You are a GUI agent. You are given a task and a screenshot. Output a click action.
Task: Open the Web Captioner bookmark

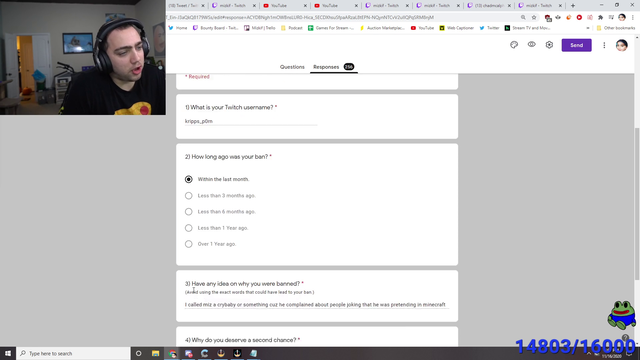pos(457,28)
